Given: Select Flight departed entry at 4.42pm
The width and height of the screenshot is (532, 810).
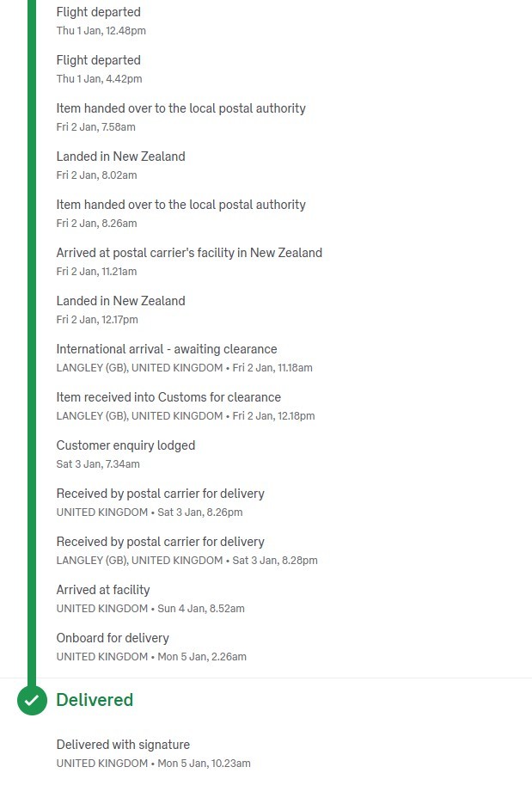Looking at the screenshot, I should pyautogui.click(x=99, y=60).
